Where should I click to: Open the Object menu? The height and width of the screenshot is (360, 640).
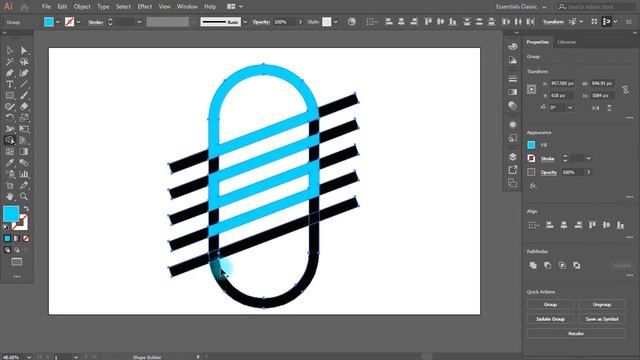coord(82,7)
